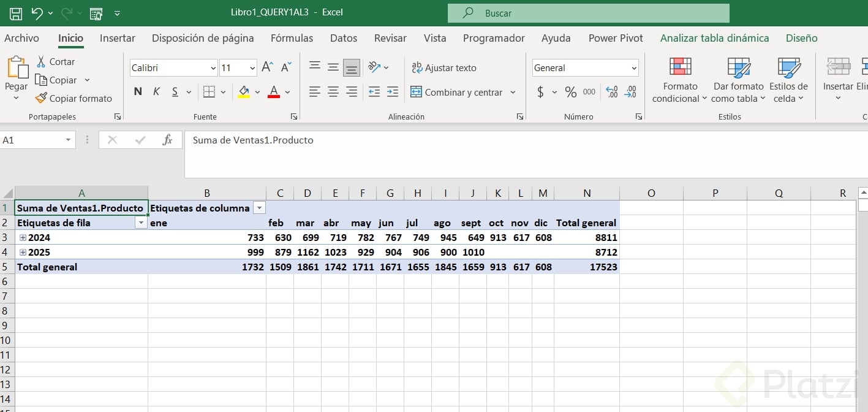This screenshot has height=412, width=868.
Task: Click the Buscar search box
Action: click(x=588, y=13)
